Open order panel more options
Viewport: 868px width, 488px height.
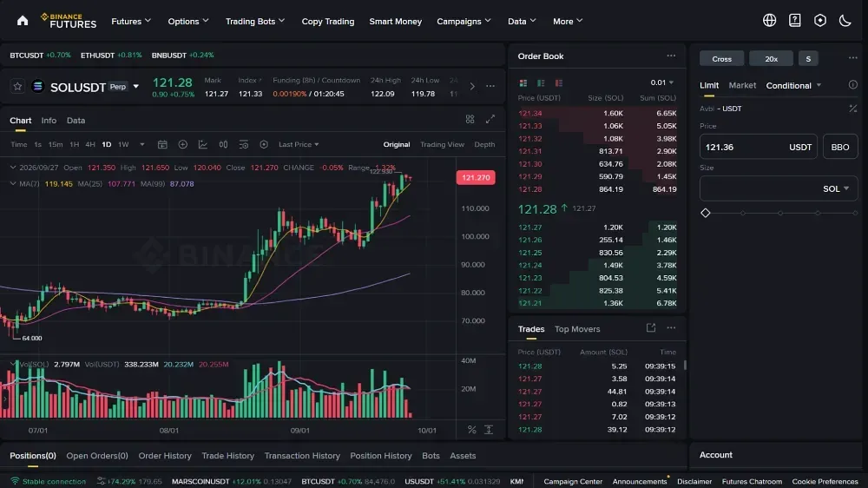click(x=852, y=58)
